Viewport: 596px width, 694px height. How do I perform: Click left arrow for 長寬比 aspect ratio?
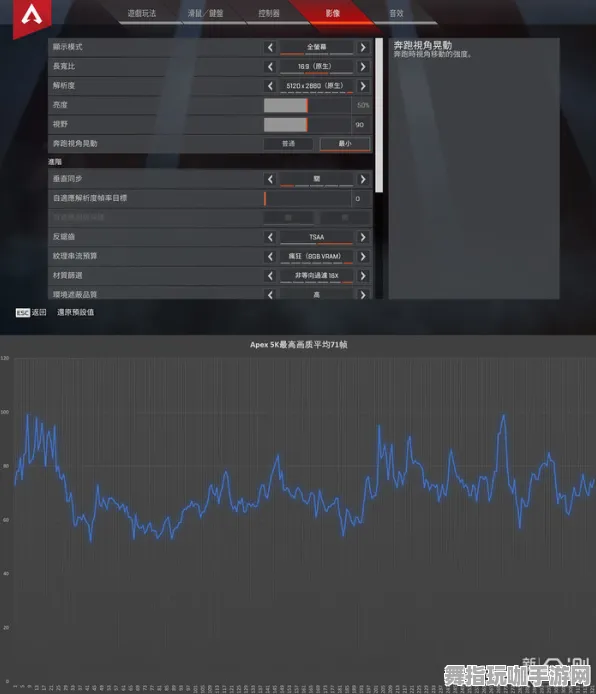click(x=270, y=67)
